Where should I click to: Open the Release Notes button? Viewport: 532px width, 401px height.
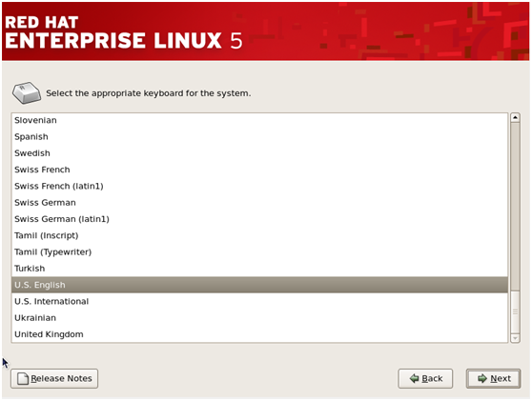pos(54,378)
